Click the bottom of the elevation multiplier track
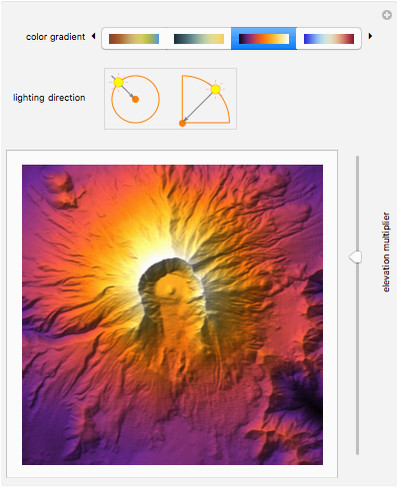This screenshot has width=398, height=488. tap(357, 452)
